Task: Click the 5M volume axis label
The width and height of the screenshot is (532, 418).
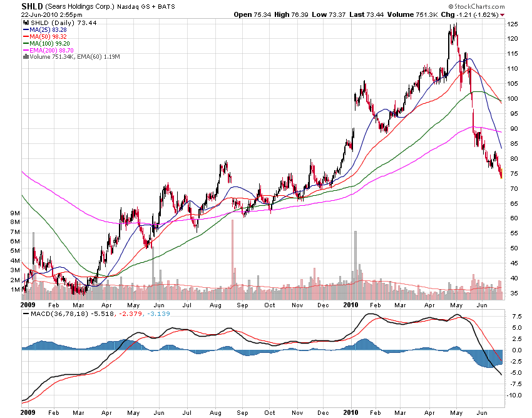Action: [15, 251]
